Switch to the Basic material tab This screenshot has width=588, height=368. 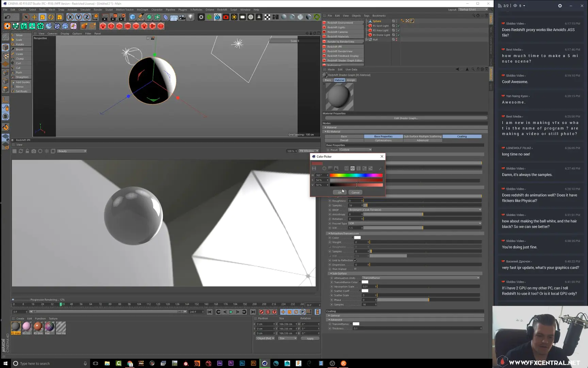tap(328, 80)
